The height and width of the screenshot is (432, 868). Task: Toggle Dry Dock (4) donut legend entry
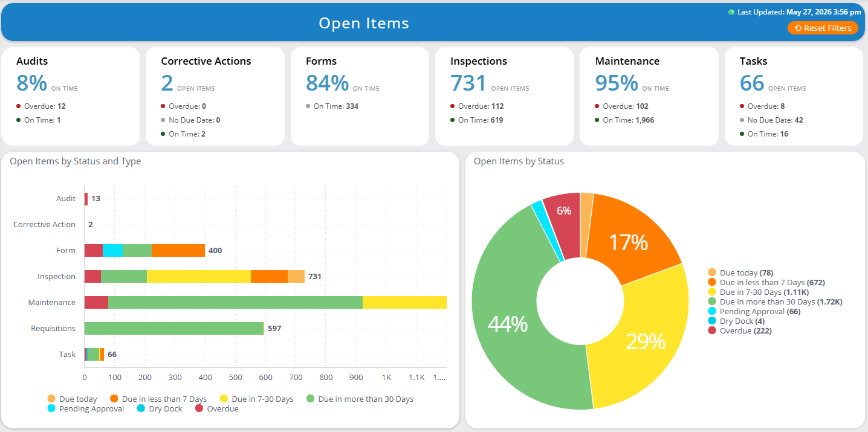point(736,321)
